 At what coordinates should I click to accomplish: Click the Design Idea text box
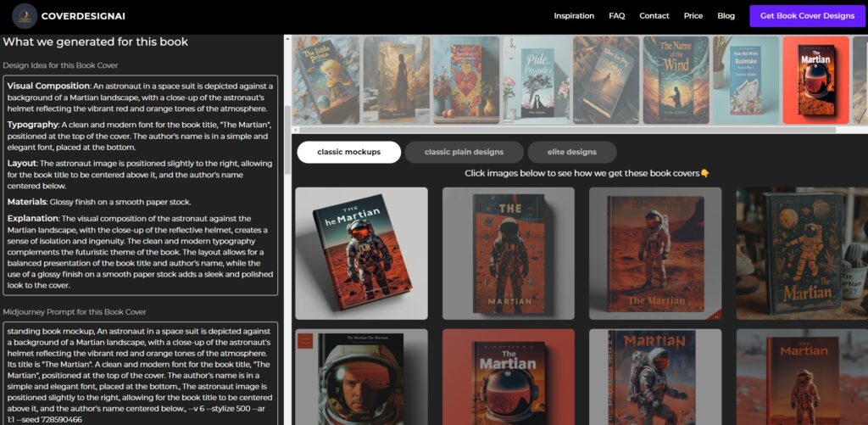click(141, 185)
